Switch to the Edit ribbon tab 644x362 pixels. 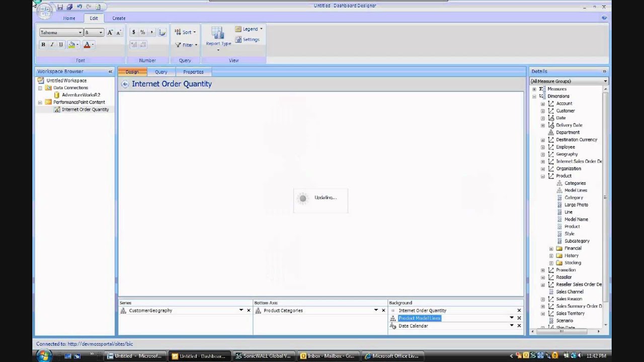coord(94,18)
